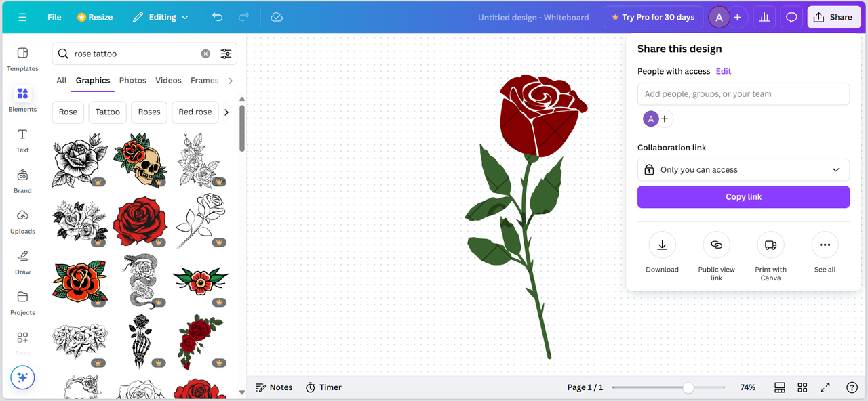Click the cloud save status icon
The image size is (868, 401).
pyautogui.click(x=277, y=17)
